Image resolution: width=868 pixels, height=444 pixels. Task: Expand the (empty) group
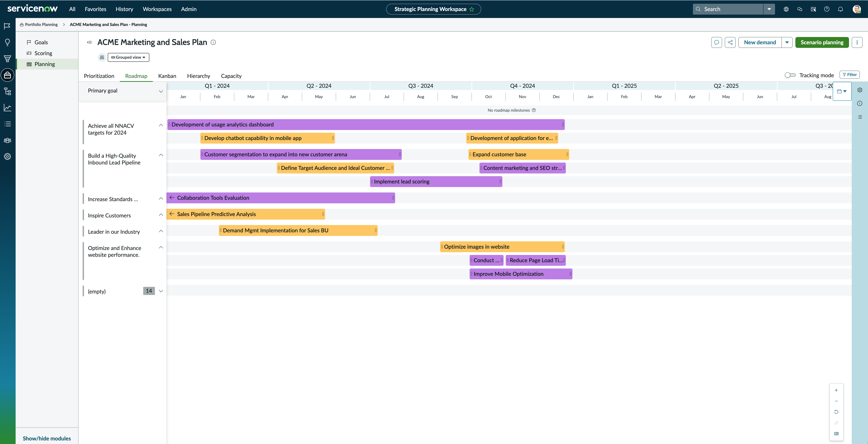(161, 291)
